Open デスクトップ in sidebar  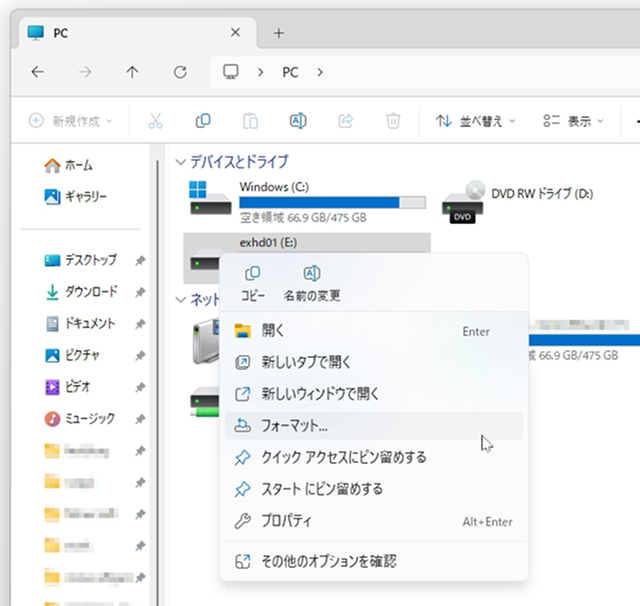coord(80,260)
